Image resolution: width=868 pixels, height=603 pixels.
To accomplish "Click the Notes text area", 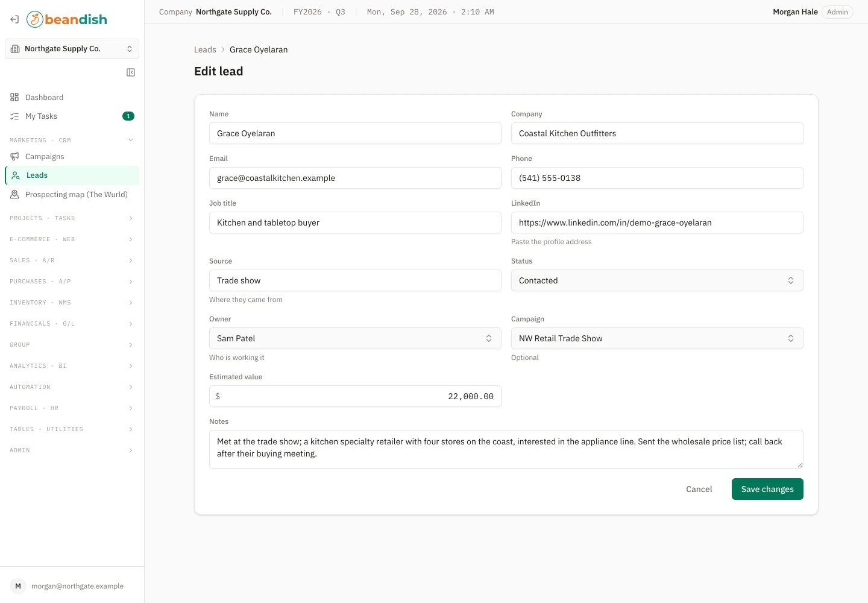I will point(506,449).
